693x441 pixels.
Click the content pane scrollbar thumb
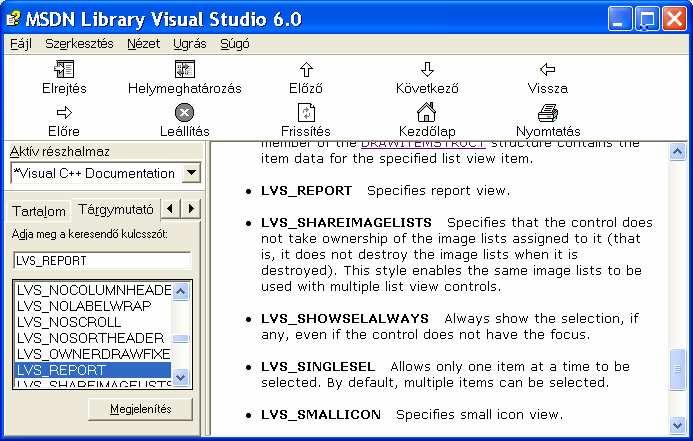coord(678,369)
